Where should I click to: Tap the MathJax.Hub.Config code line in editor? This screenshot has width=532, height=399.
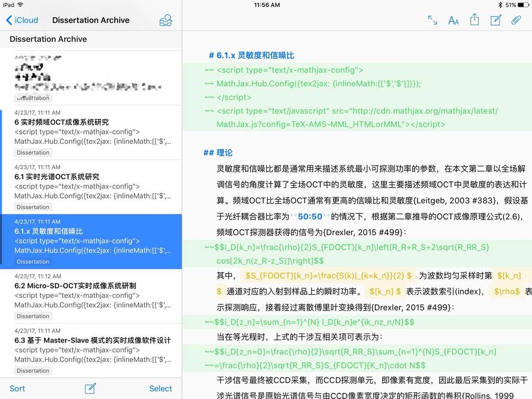(319, 84)
